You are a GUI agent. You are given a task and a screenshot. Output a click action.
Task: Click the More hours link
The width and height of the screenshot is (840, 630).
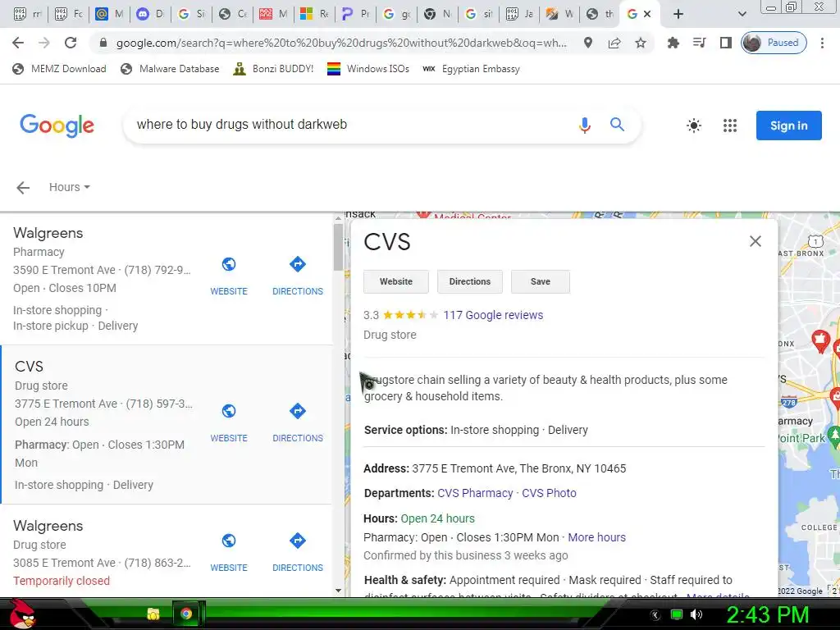coord(597,537)
